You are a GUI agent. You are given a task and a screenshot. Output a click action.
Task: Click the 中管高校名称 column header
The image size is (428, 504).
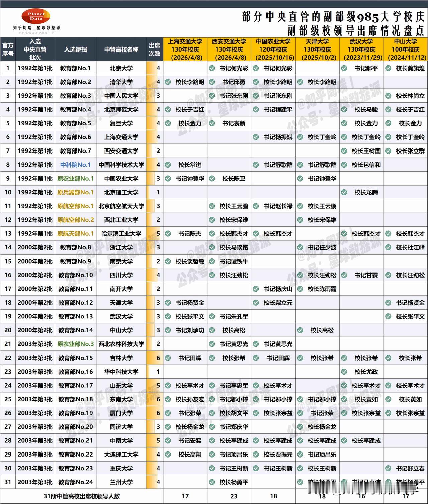121,49
